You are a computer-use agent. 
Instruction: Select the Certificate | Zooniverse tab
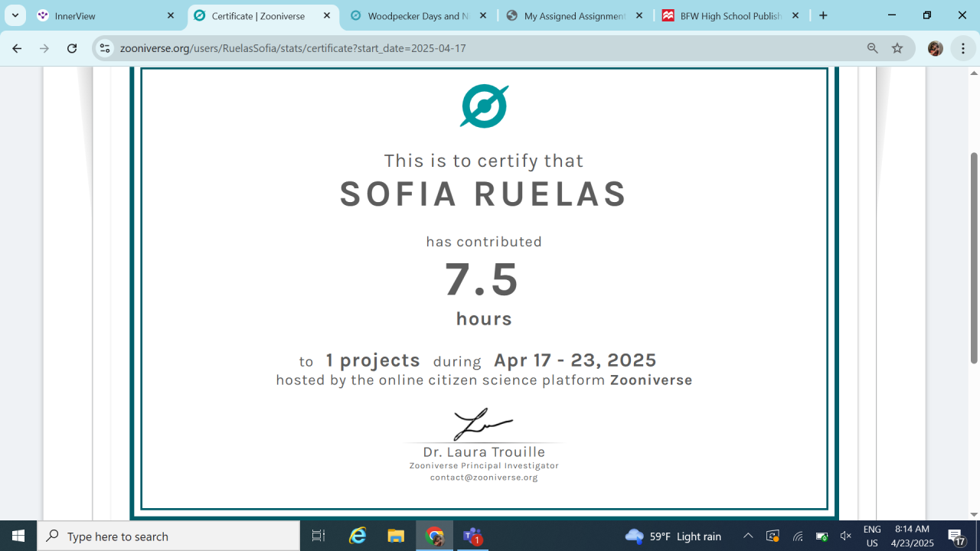click(263, 15)
